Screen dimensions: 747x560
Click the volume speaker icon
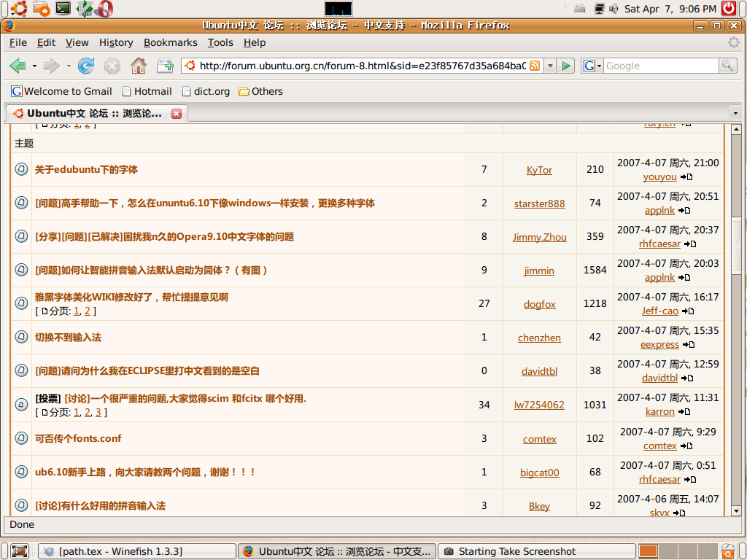coord(614,9)
